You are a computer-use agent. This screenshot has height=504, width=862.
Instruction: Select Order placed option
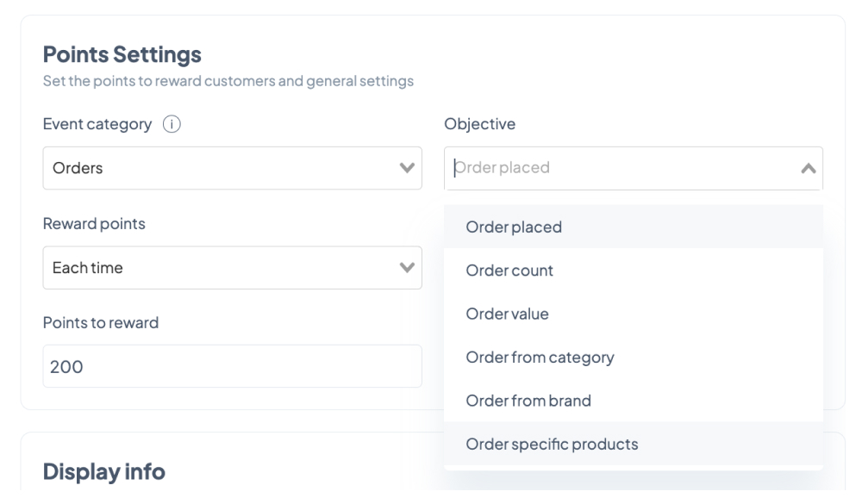pos(634,227)
